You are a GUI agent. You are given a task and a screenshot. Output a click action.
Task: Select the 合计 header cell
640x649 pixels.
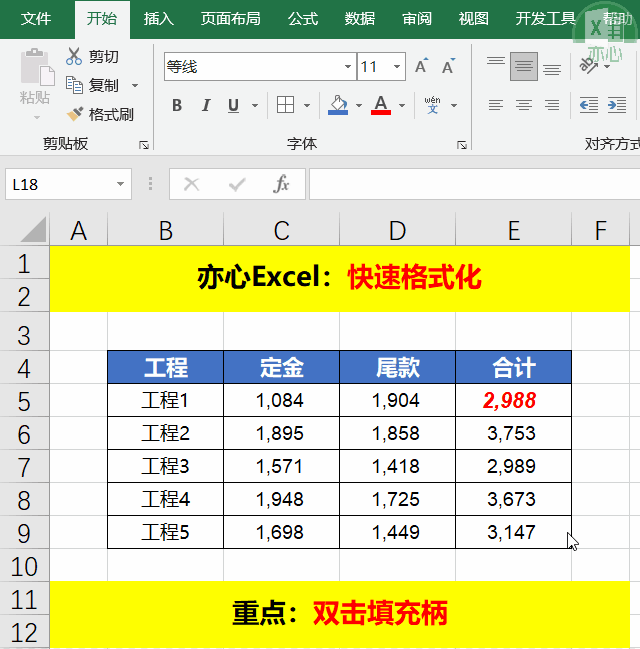[x=514, y=367]
